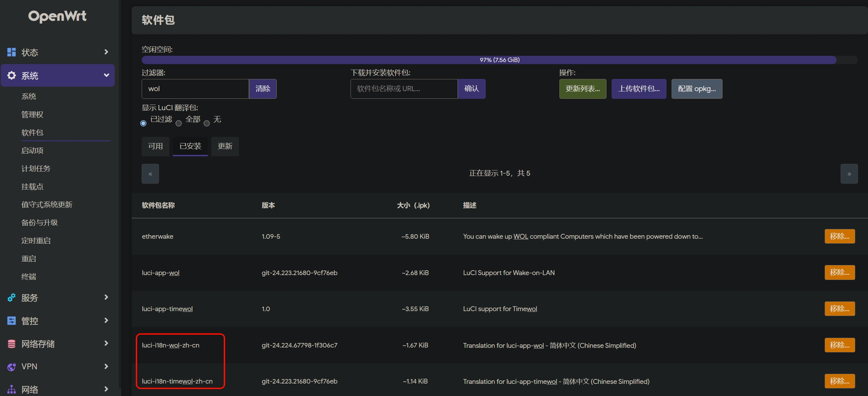Select the 无 radio button

(207, 123)
